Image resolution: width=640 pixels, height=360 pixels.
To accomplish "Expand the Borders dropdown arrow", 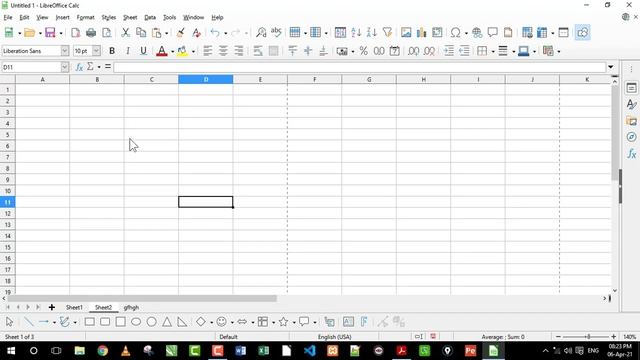I will (x=493, y=51).
